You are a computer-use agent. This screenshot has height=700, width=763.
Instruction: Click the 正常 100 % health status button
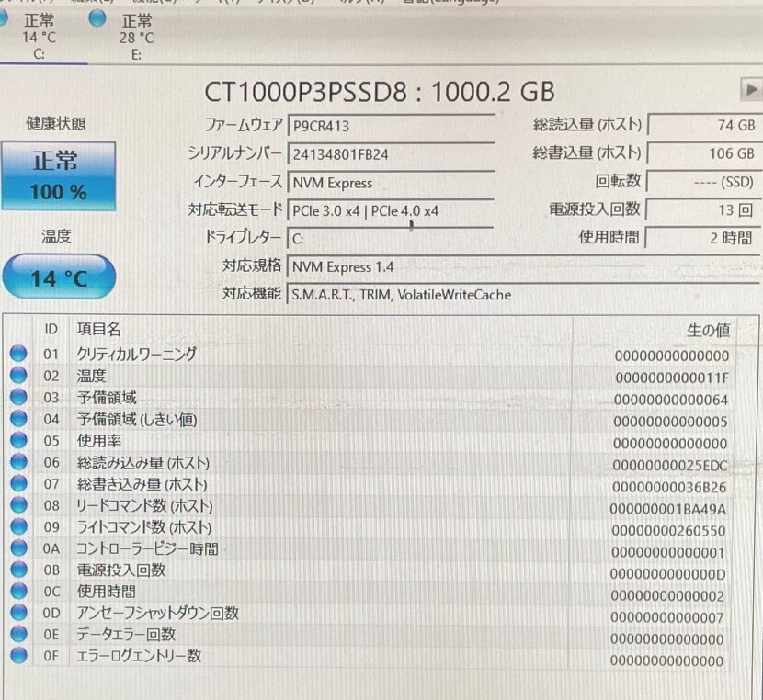(59, 176)
